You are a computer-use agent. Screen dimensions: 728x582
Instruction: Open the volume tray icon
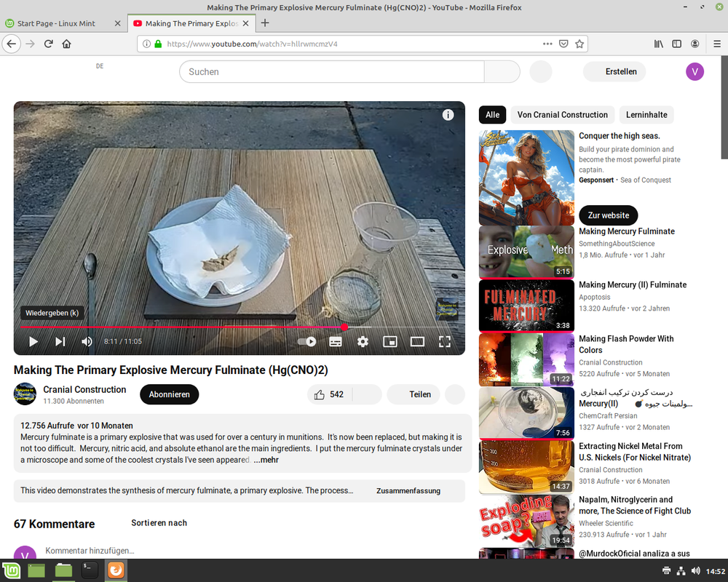(695, 571)
